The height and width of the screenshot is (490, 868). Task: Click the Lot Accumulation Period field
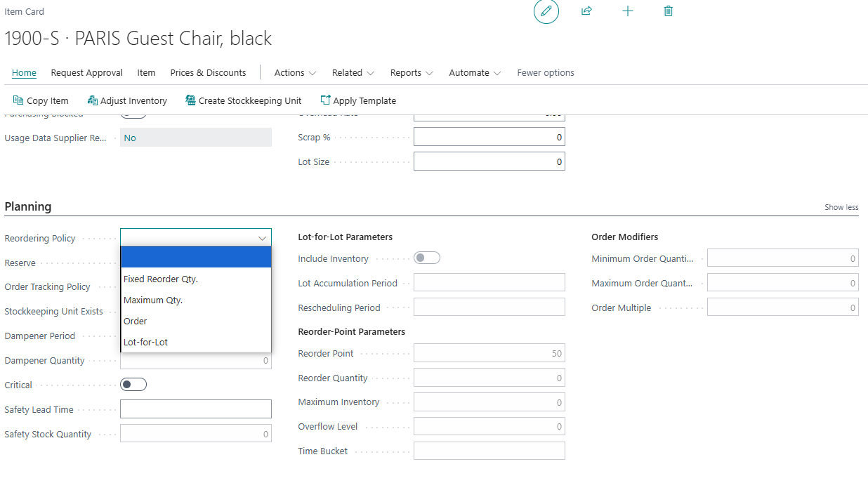tap(489, 283)
